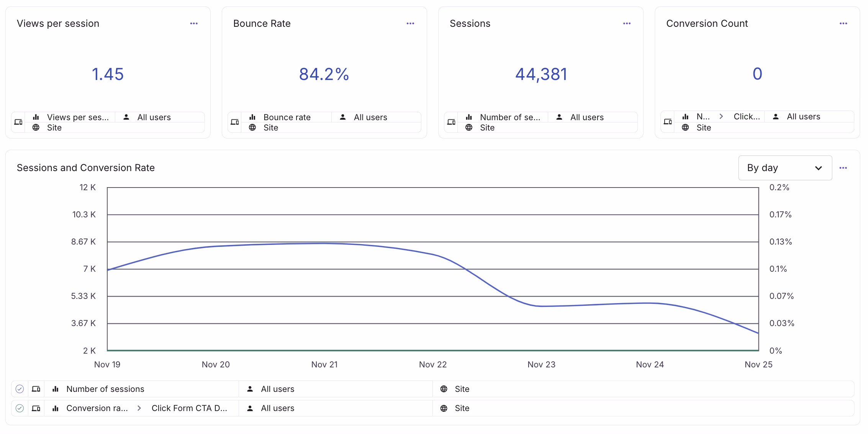Open Views per session card options menu
Image resolution: width=868 pixels, height=434 pixels.
tap(194, 24)
